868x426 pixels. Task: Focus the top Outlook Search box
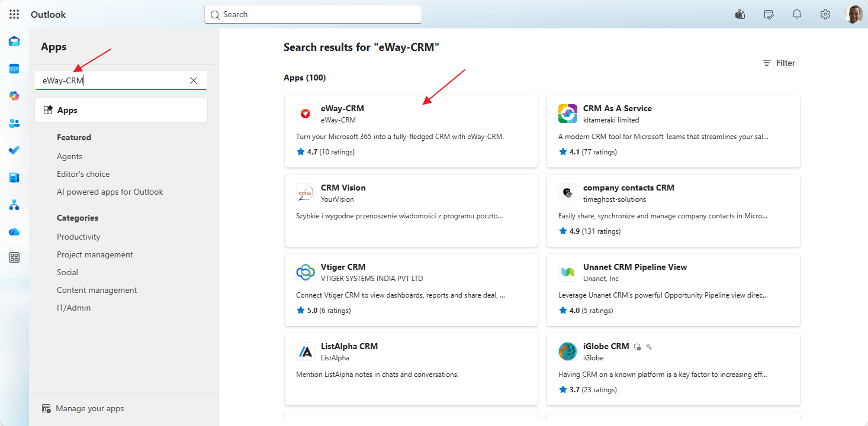coord(313,14)
